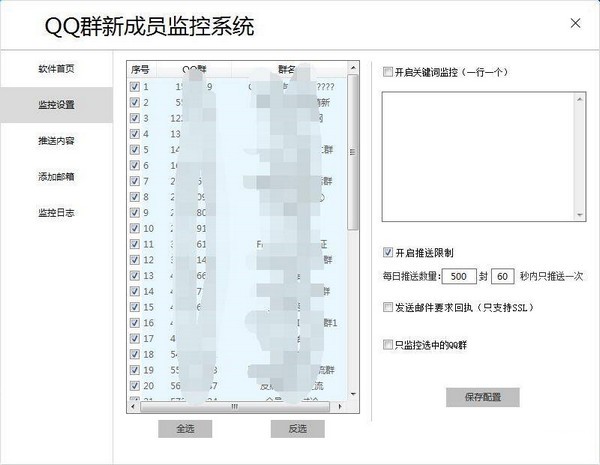Screen dimensions: 600x465
Task: Open the 软件首页 tab
Action: click(x=56, y=69)
